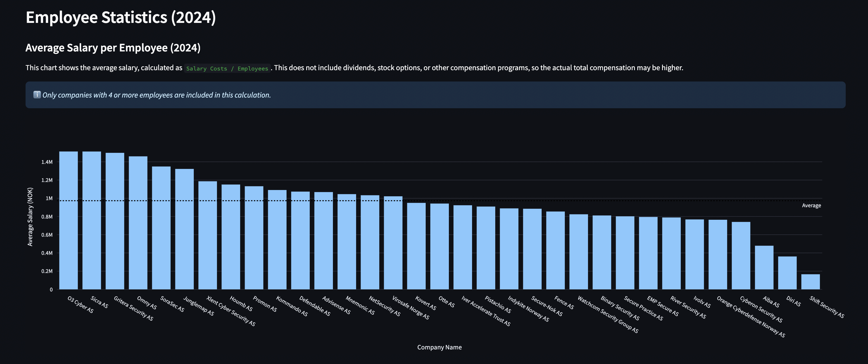
Task: Click the 0.2M y-axis tick label
Action: (x=47, y=271)
